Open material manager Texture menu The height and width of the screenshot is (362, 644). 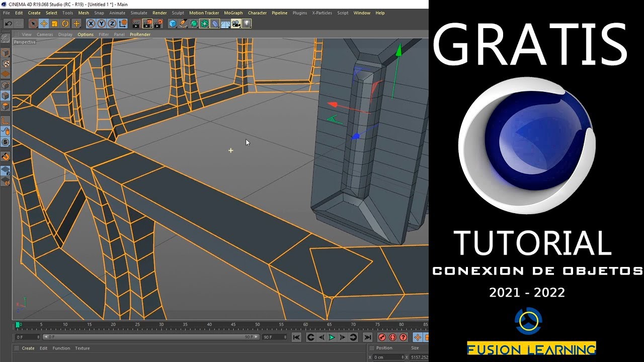83,348
